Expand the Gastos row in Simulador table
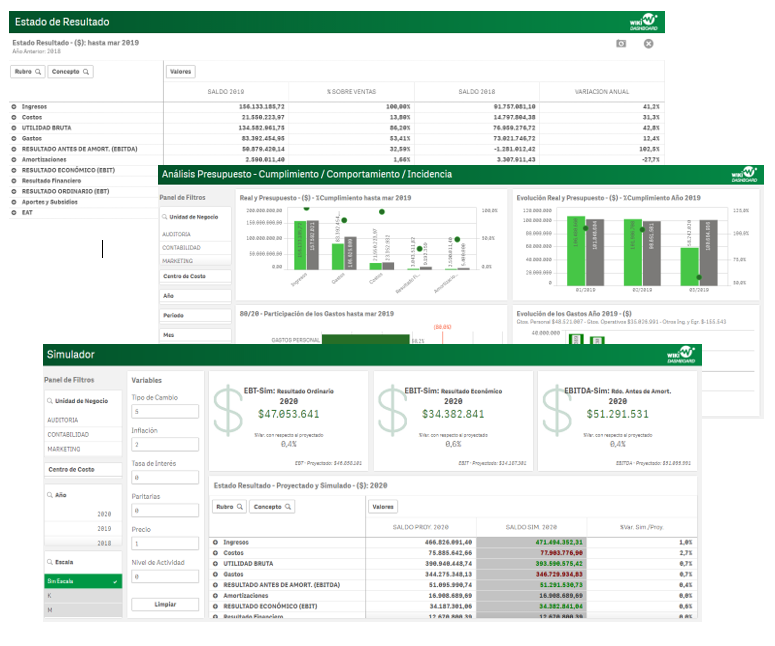Viewport: 775px width, 646px height. click(x=215, y=574)
